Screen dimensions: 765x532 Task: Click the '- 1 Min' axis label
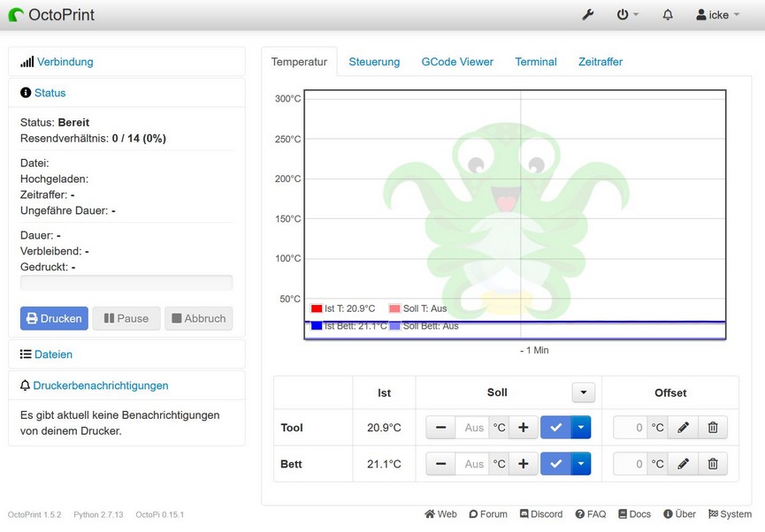534,350
